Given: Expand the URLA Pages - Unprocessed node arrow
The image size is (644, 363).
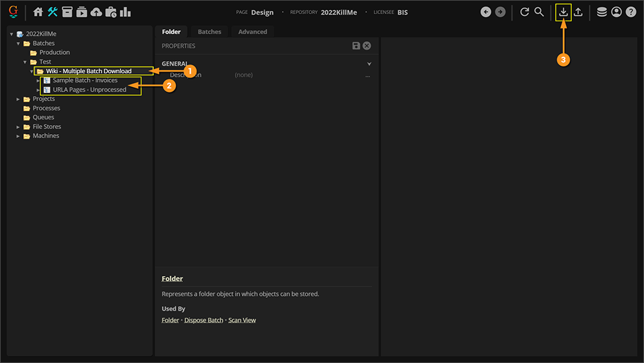Looking at the screenshot, I should tap(38, 90).
